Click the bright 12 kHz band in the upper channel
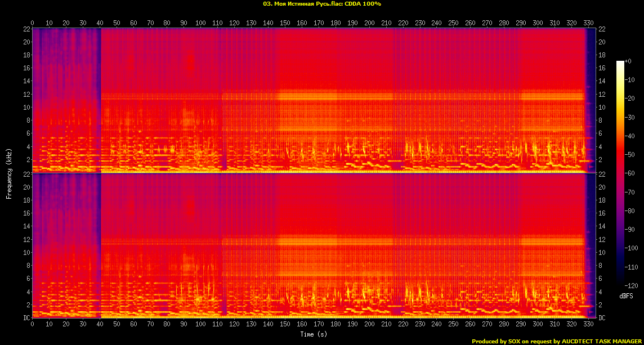Image resolution: width=644 pixels, height=345 pixels. [428, 96]
